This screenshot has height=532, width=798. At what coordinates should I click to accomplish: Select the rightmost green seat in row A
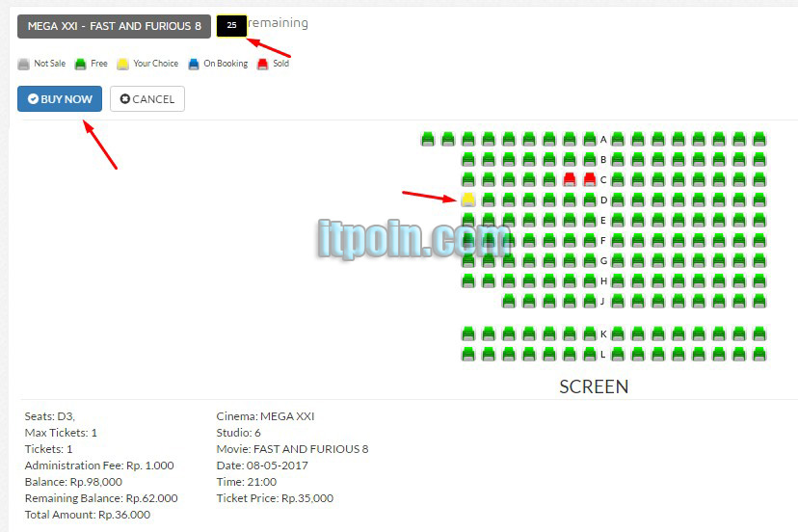pos(759,139)
